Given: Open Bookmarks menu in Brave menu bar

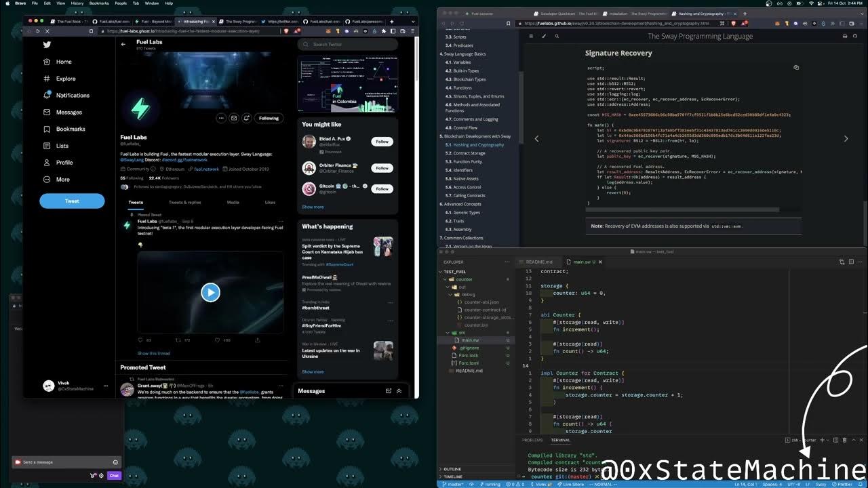Looking at the screenshot, I should (99, 3).
